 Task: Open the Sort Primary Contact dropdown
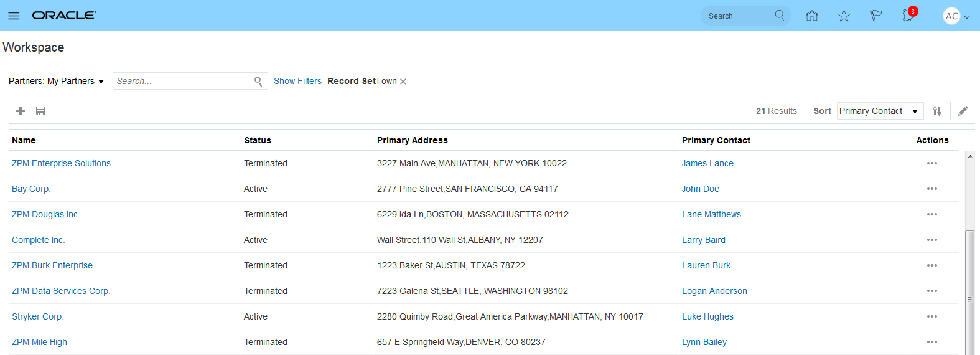point(880,111)
